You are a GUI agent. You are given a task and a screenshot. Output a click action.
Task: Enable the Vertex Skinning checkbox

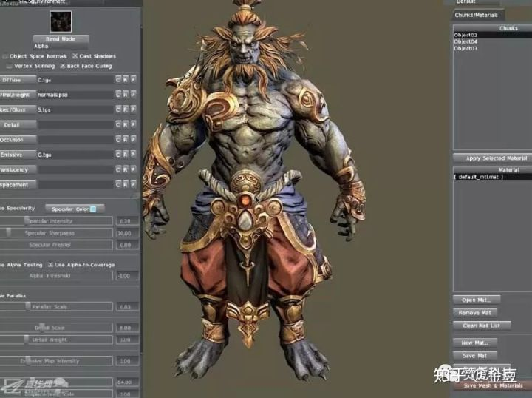pos(10,66)
